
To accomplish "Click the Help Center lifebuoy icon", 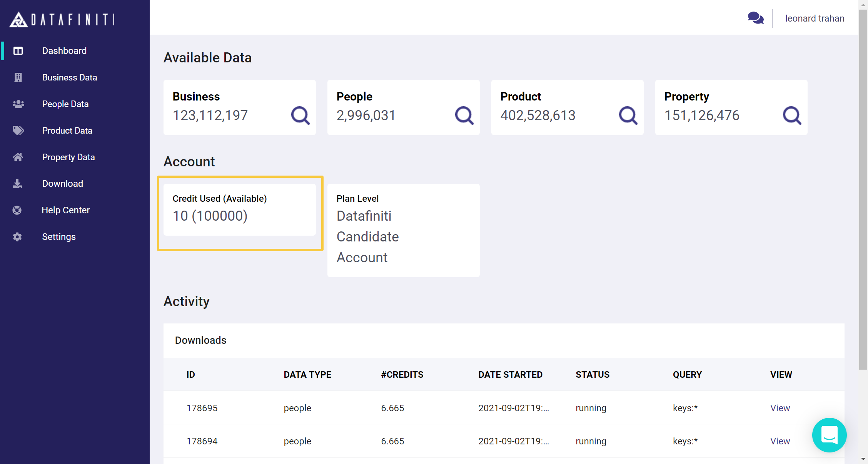I will tap(17, 210).
